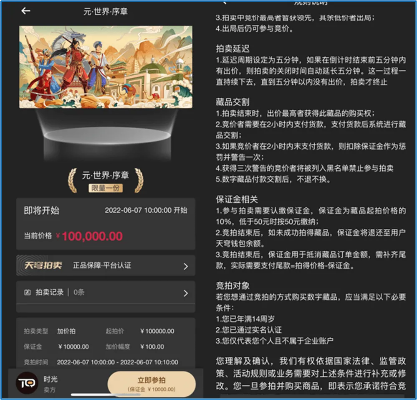Viewport: 417px width, 400px height.
Task: Tap the 加价拍 auction type value
Action: coord(66,331)
